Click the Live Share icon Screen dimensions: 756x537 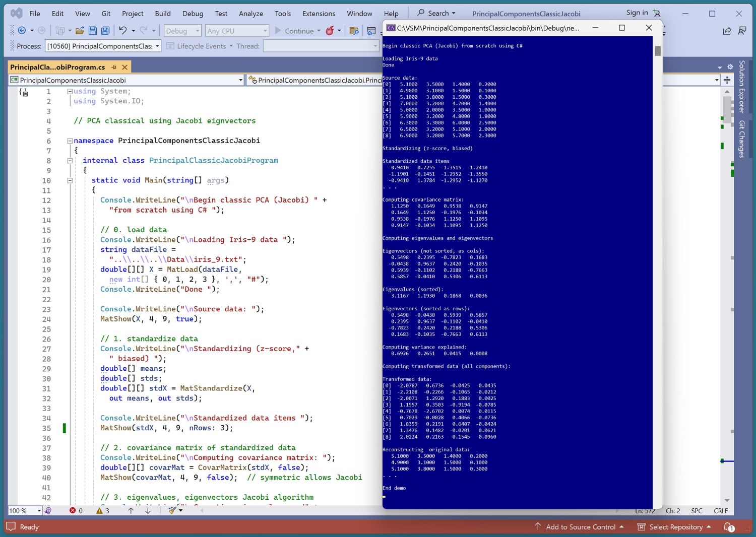727,31
